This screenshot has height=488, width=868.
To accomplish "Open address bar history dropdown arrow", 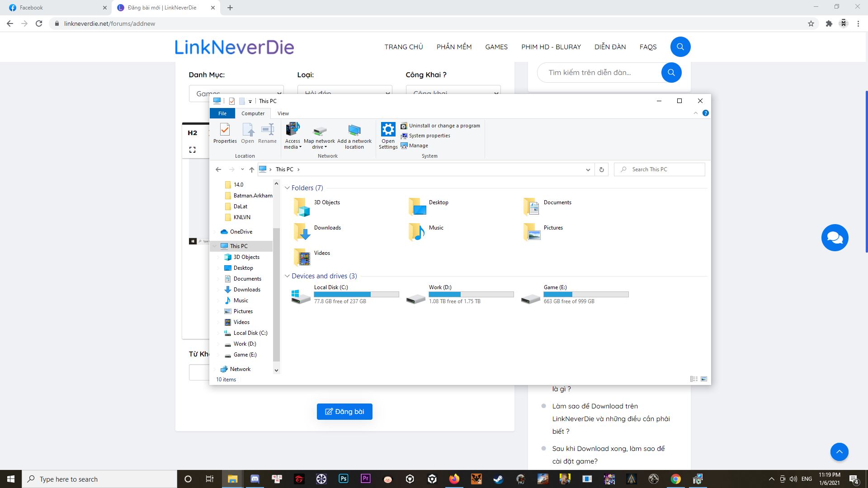I will click(588, 169).
